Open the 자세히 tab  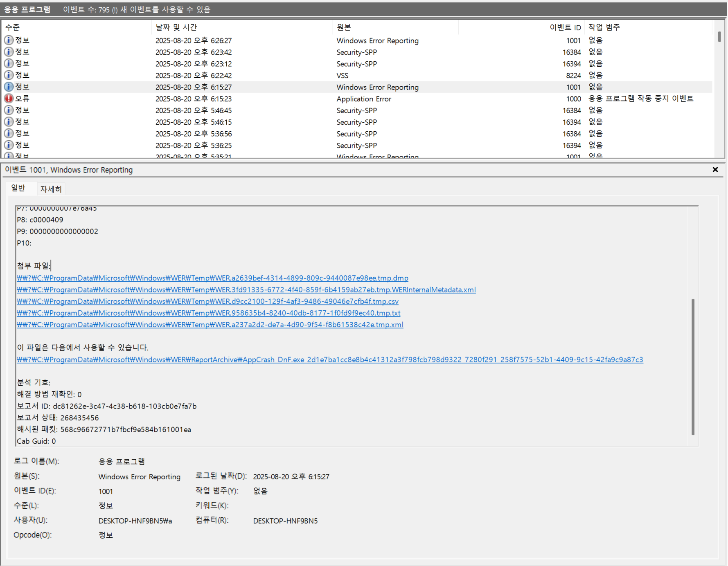coord(51,189)
